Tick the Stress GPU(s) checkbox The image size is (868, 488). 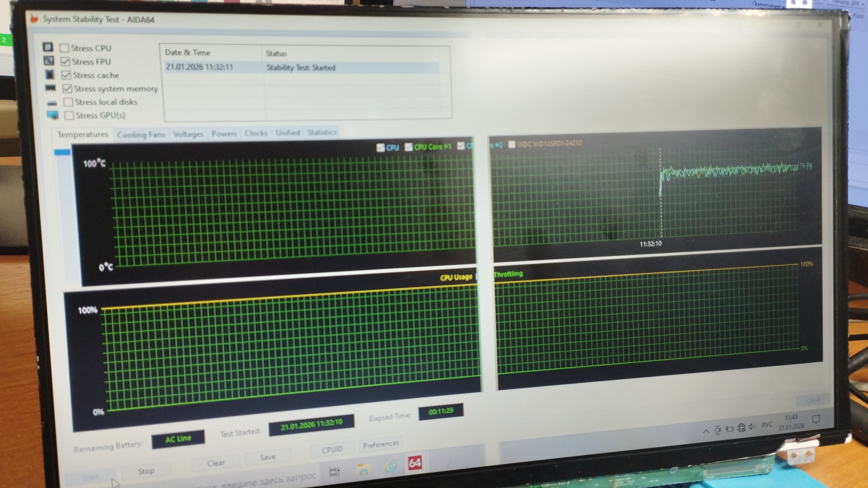[x=69, y=116]
